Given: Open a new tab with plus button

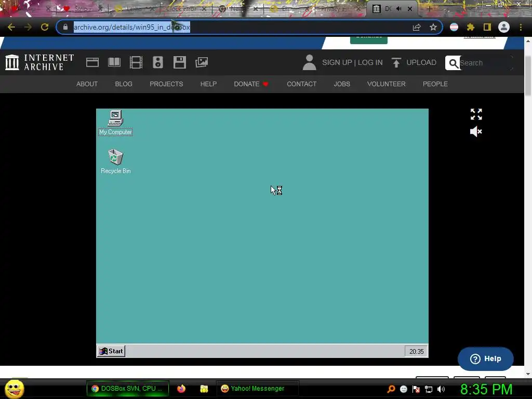Looking at the screenshot, I should (x=429, y=9).
